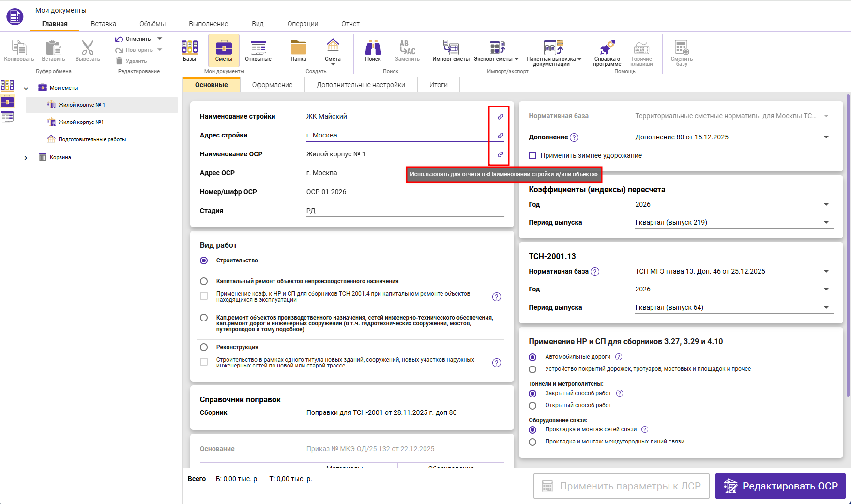This screenshot has height=504, width=851.
Task: Expand the Корзина tree node
Action: (26, 158)
